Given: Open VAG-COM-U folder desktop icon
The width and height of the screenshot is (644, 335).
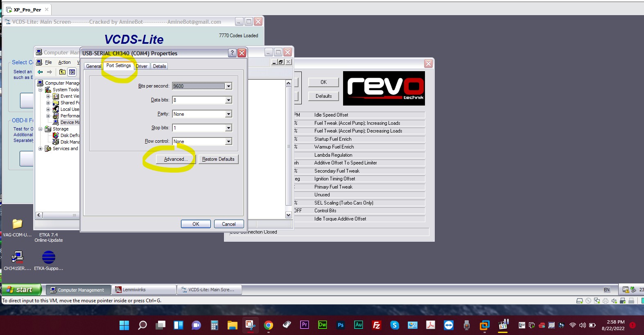Looking at the screenshot, I should coord(17,227).
